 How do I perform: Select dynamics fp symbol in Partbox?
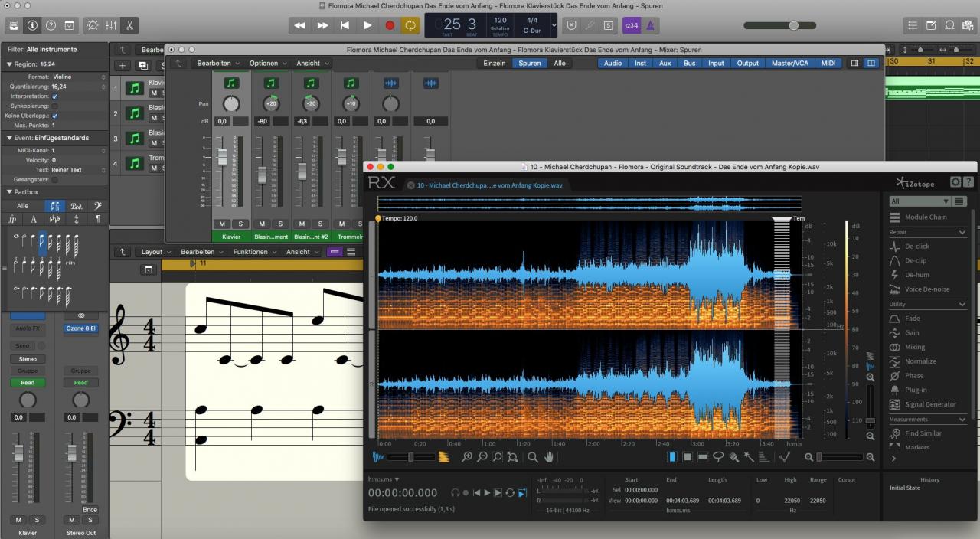tap(11, 219)
